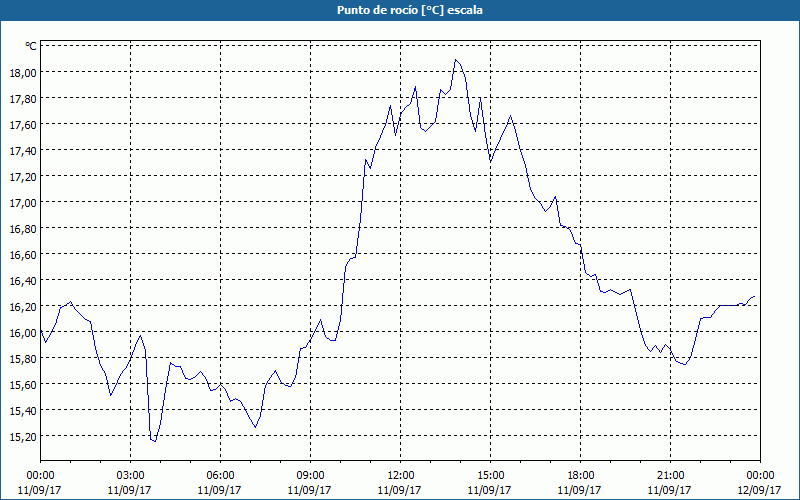Select the 03:00 time label
800x500 pixels.
coord(130,476)
